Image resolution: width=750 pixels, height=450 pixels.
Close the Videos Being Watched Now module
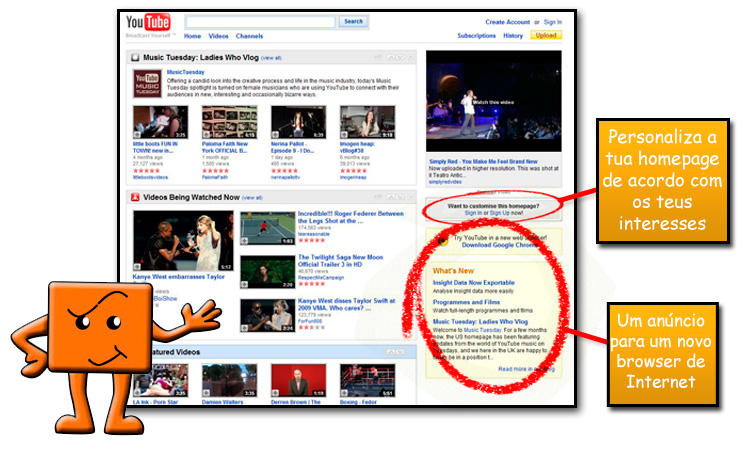pyautogui.click(x=411, y=197)
